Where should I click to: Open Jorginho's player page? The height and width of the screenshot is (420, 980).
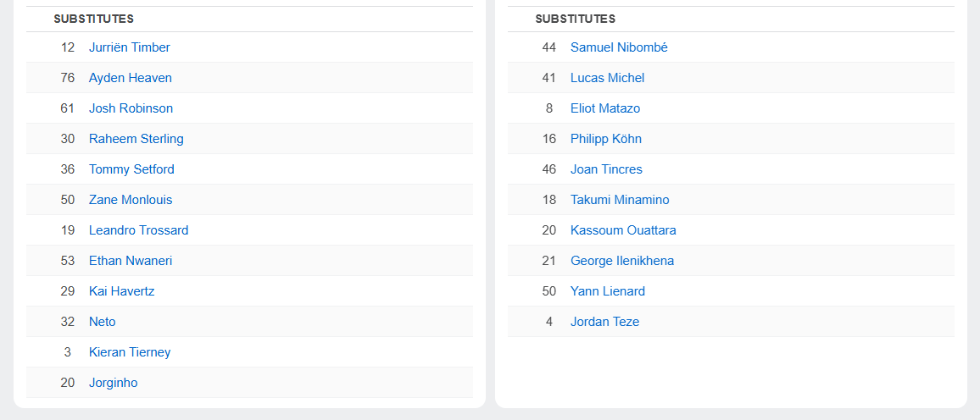coord(113,383)
